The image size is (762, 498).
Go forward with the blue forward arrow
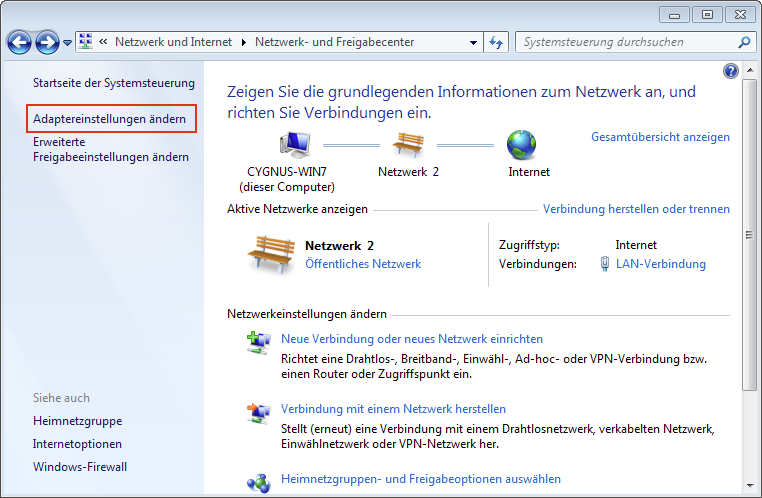[x=47, y=43]
